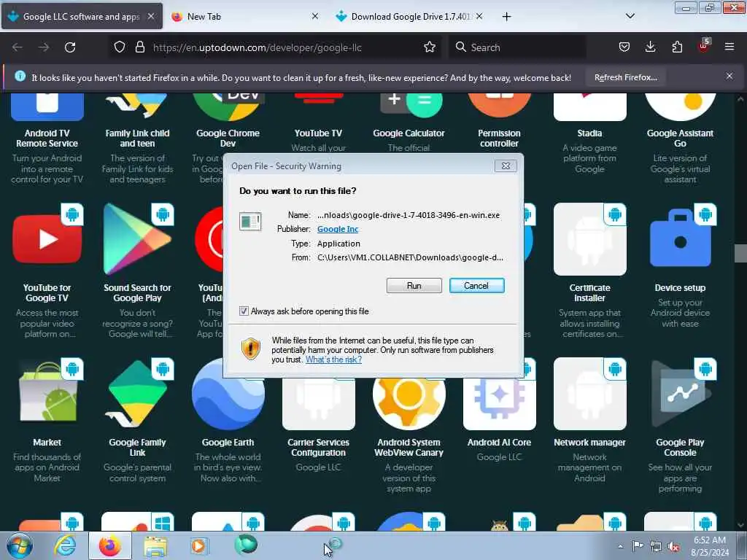Click the muted volume tray icon
The image size is (747, 560).
click(x=673, y=547)
